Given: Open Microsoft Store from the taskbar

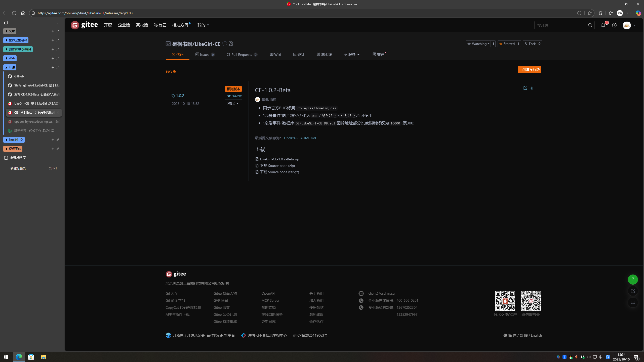Looking at the screenshot, I should click(31, 357).
